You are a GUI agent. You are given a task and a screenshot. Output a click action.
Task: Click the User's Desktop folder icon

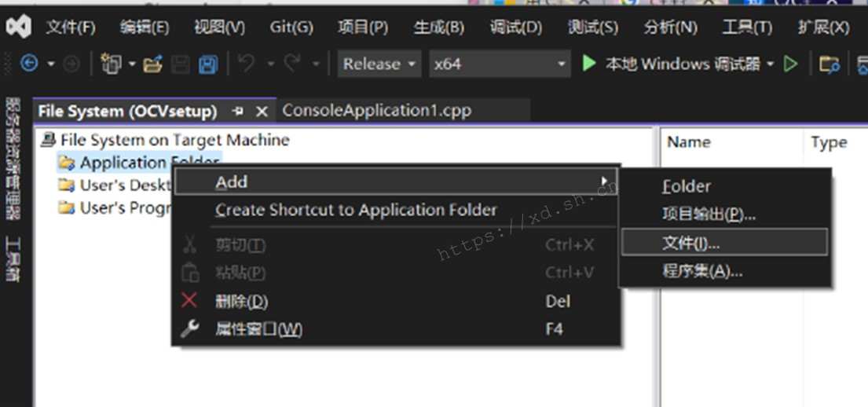(67, 185)
